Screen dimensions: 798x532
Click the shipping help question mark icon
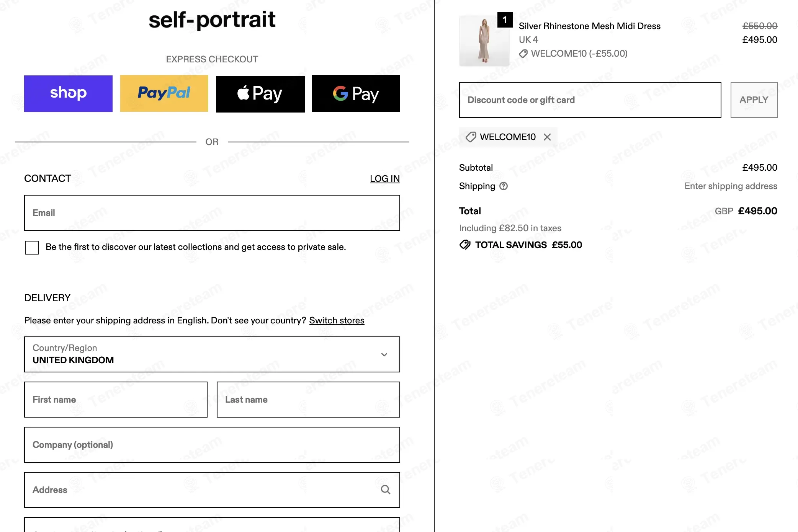[504, 186]
